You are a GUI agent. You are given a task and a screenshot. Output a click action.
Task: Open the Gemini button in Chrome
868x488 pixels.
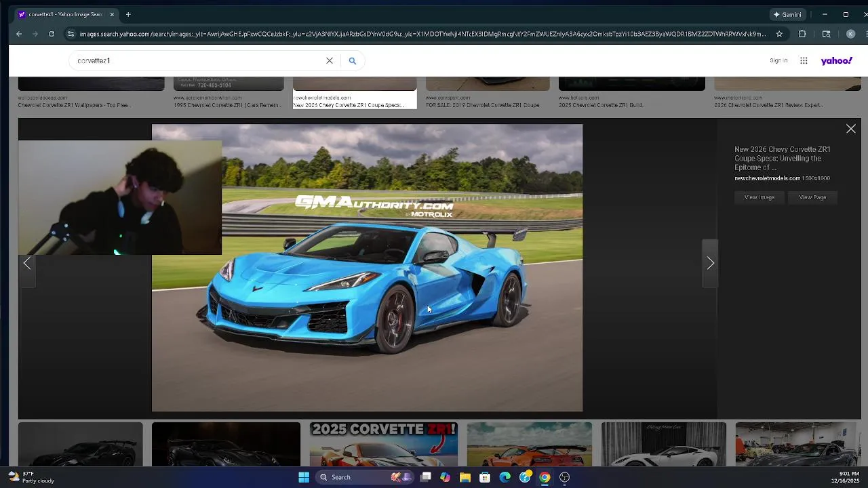click(787, 14)
